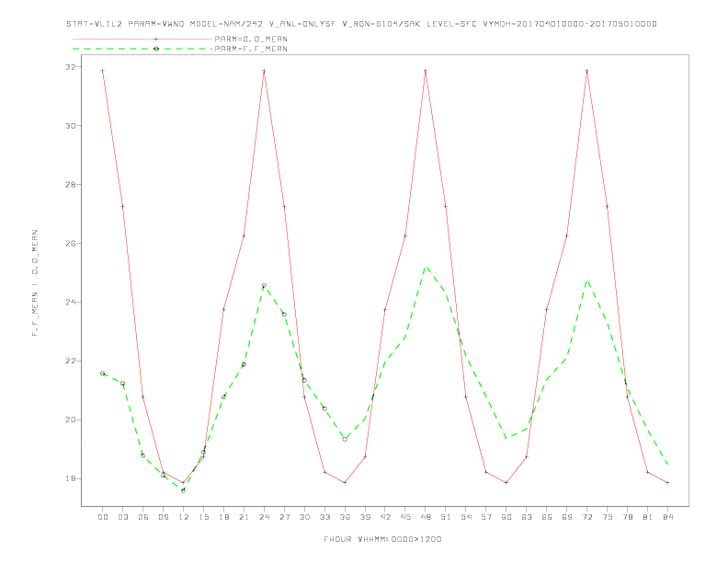Click x-axis tick label 33

(x=324, y=517)
